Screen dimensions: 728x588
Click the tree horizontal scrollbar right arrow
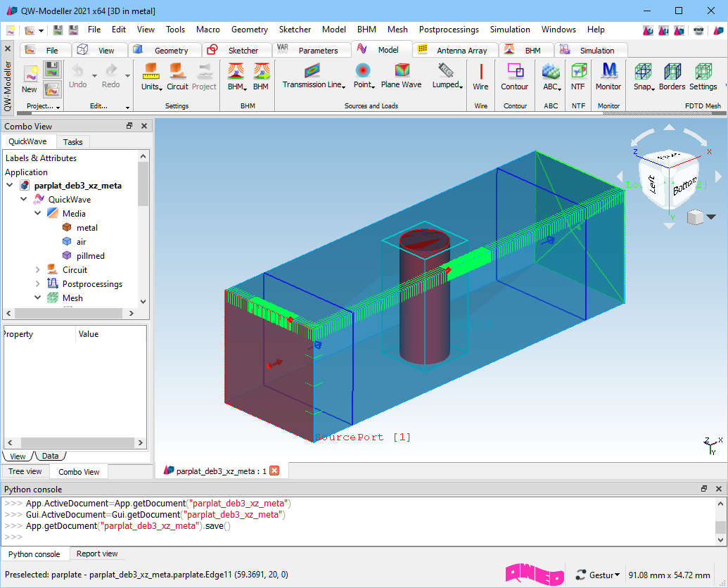point(132,313)
